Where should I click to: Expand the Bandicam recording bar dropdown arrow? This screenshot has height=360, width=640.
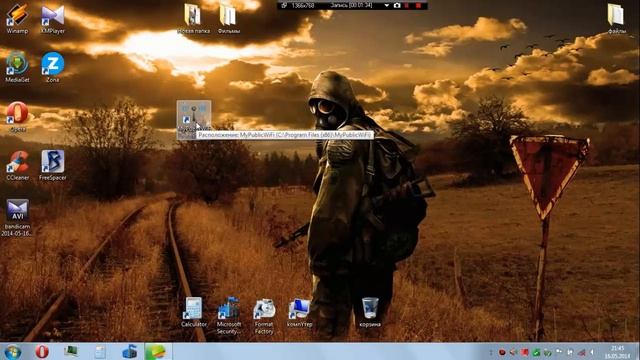point(387,5)
